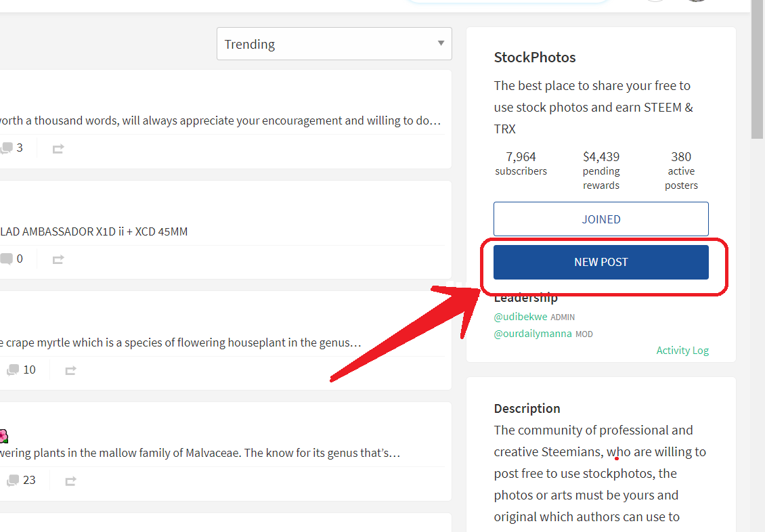The width and height of the screenshot is (765, 532).
Task: Open the Activity Log link
Action: click(x=682, y=350)
